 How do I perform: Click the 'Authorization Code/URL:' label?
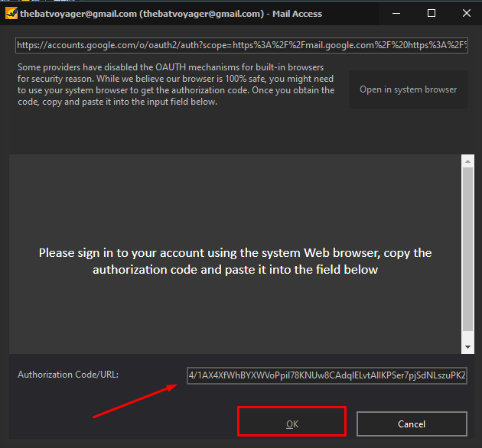[x=68, y=375]
